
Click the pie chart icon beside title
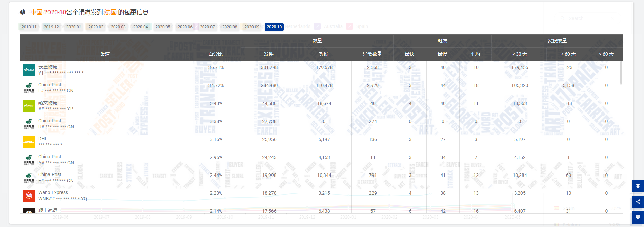[23, 12]
